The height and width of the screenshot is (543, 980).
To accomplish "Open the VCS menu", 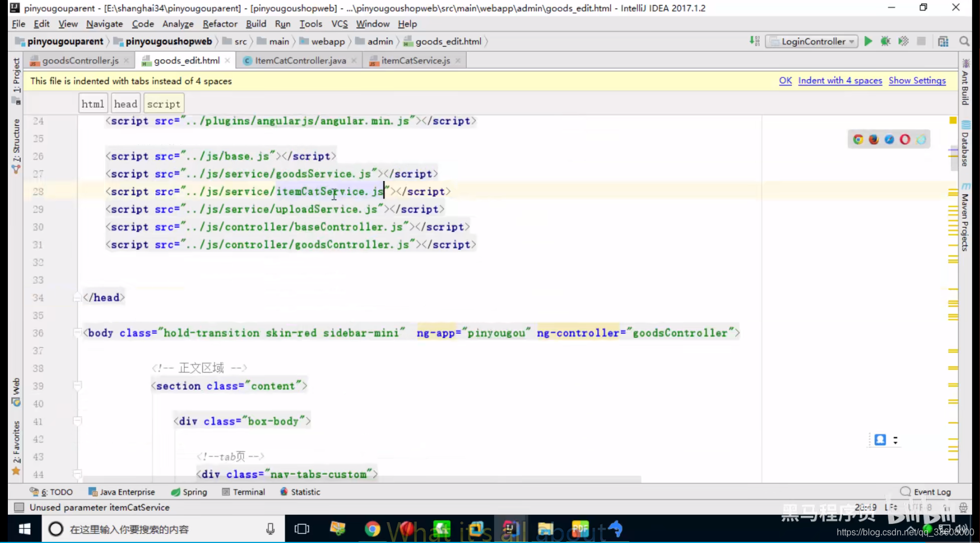I will point(339,24).
